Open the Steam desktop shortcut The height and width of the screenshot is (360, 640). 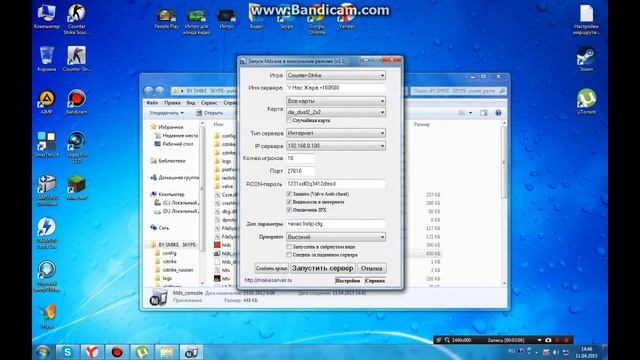pyautogui.click(x=586, y=59)
